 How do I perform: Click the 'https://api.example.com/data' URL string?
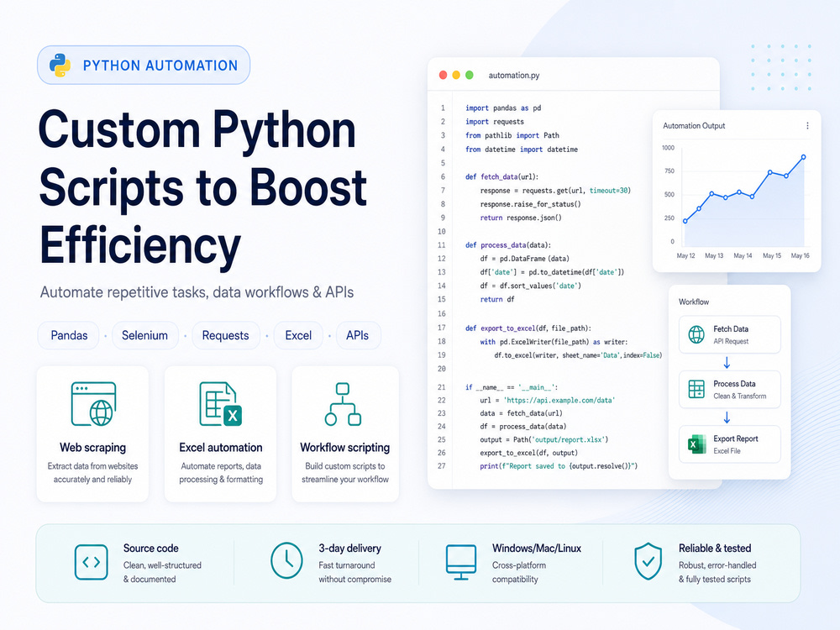[559, 400]
